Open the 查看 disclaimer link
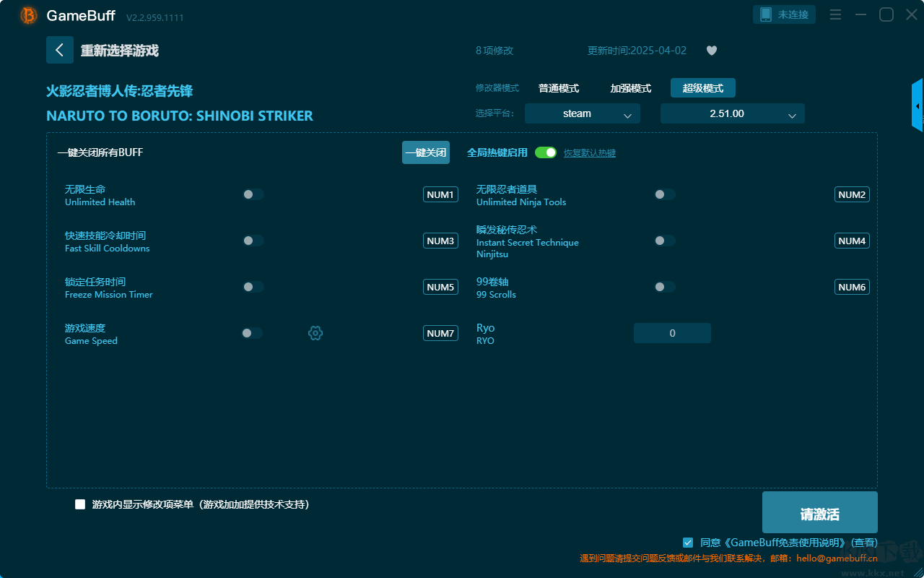This screenshot has width=924, height=578. [x=865, y=543]
